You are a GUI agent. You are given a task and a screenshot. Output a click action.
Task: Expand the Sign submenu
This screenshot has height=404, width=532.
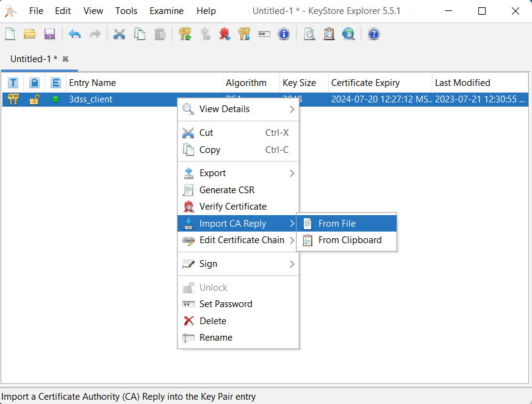click(238, 264)
